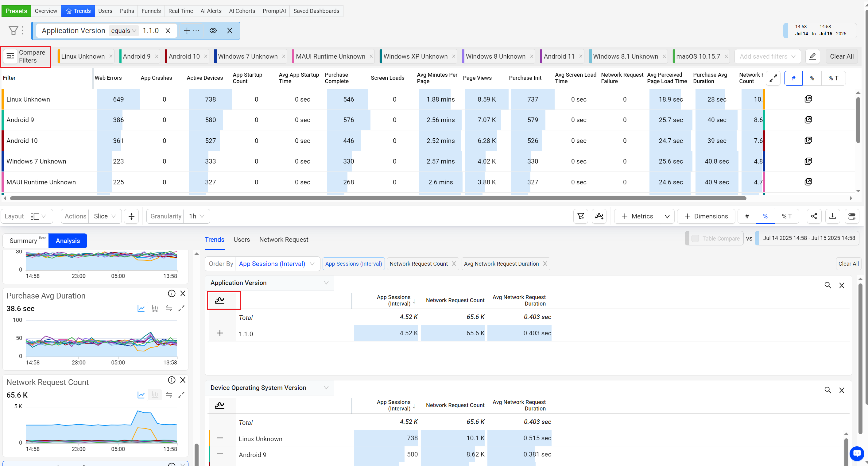Expand the comparison table fullscreen icon
This screenshot has height=466, width=868.
[x=773, y=78]
